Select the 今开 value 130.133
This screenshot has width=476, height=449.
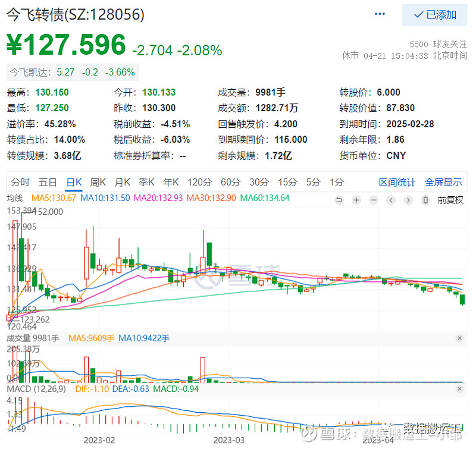[x=159, y=92]
